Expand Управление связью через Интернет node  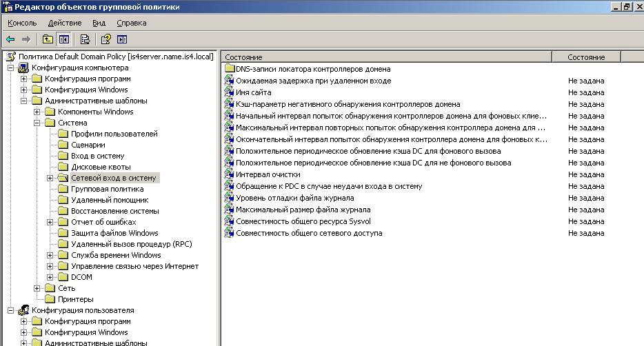point(50,266)
